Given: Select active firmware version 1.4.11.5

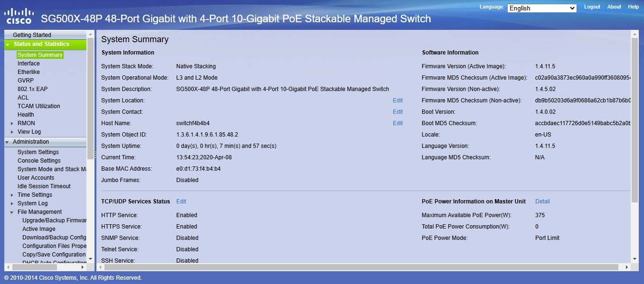Looking at the screenshot, I should 545,66.
